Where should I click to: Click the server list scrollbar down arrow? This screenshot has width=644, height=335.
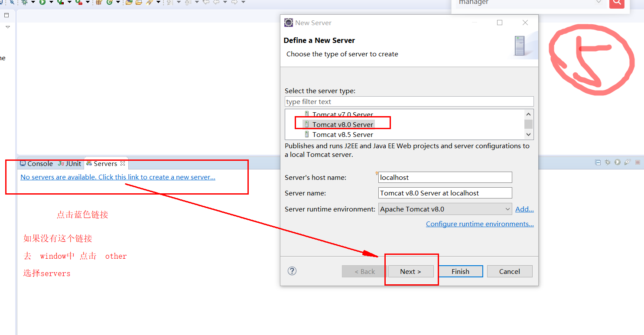tap(528, 135)
